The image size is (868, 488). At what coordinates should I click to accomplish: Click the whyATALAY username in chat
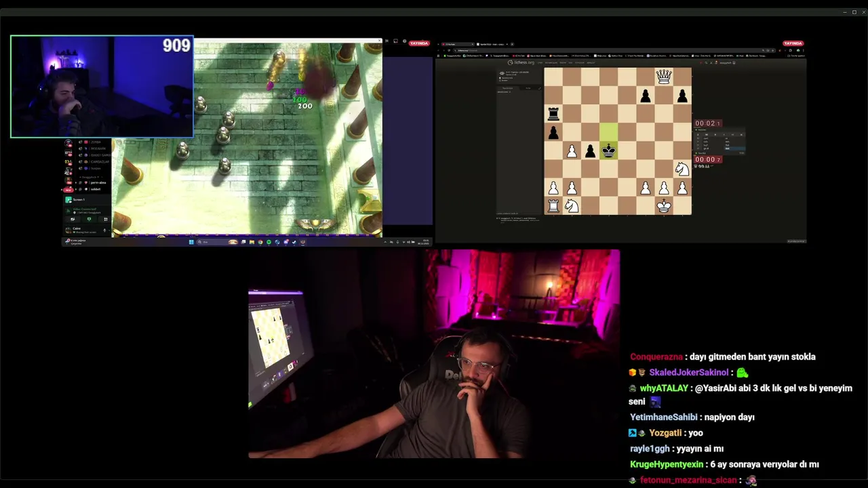(x=664, y=388)
